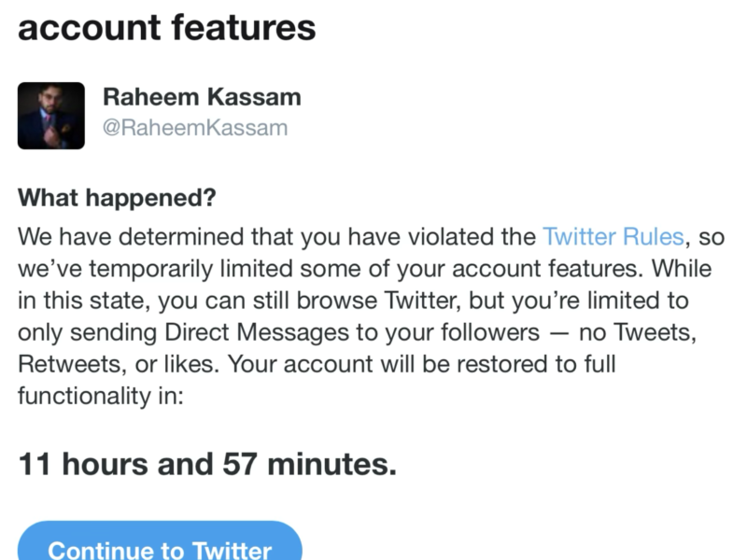Open the Raheem Kassam display name
This screenshot has height=560, width=747.
coord(202,97)
